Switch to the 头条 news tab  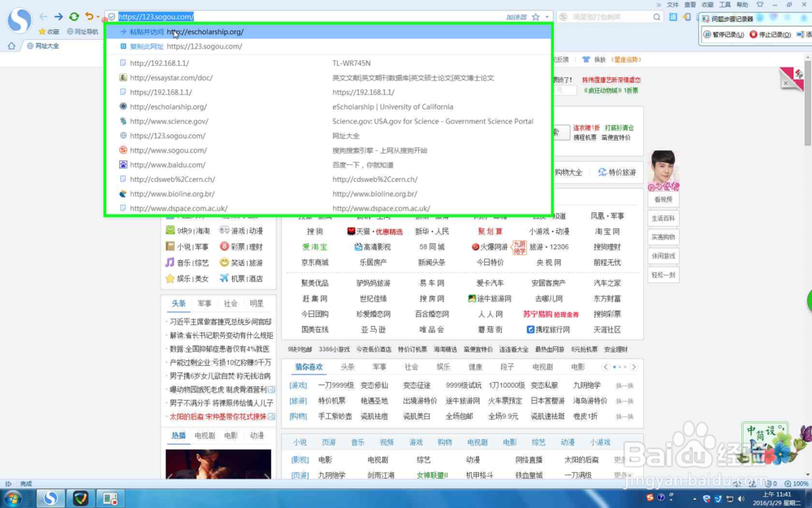coord(179,303)
